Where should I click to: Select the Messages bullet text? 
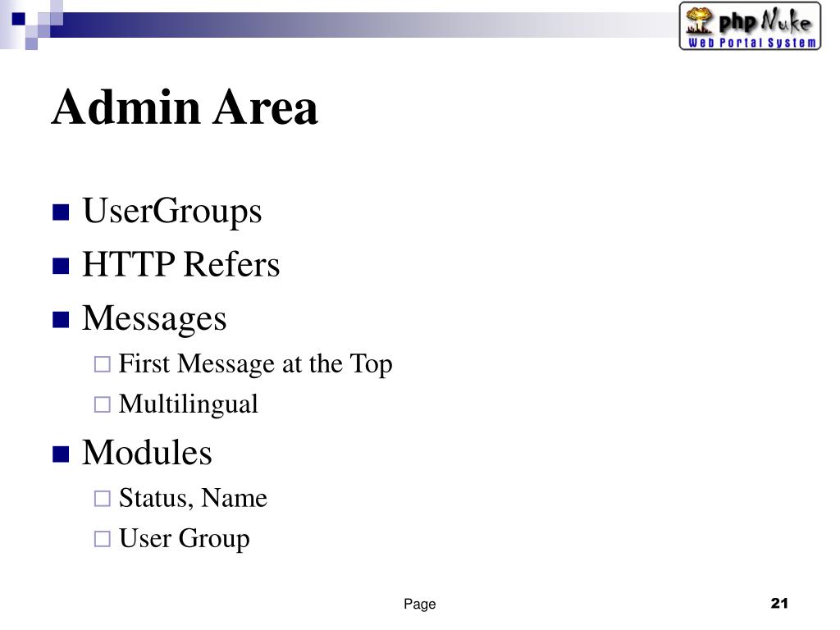154,319
